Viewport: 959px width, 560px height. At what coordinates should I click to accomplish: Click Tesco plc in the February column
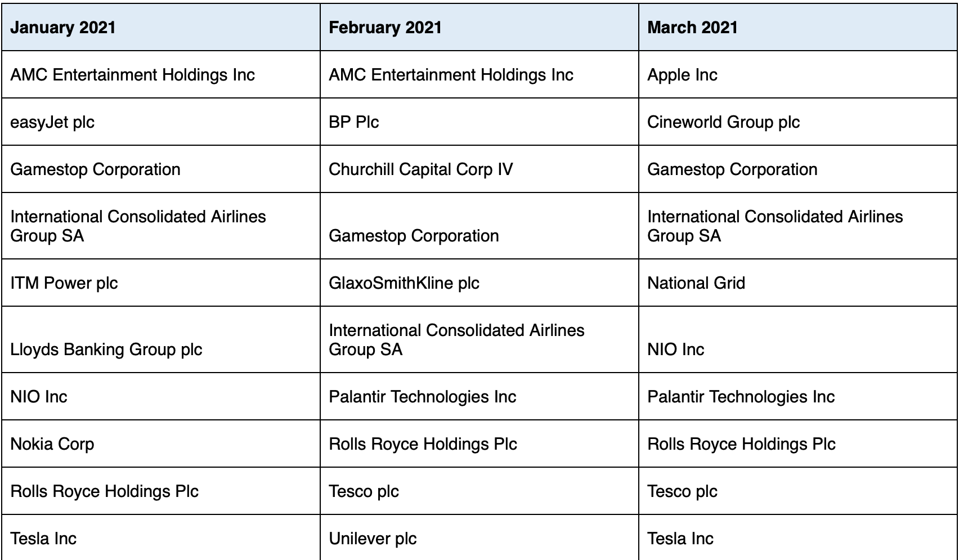tap(480, 491)
